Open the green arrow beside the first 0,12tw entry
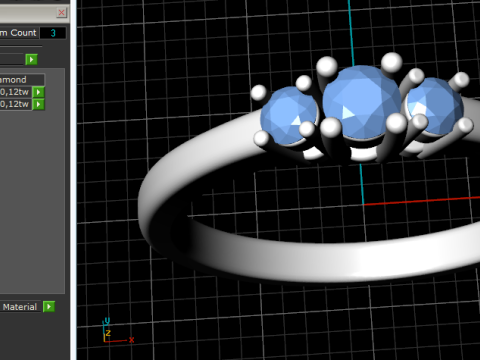 click(x=39, y=92)
